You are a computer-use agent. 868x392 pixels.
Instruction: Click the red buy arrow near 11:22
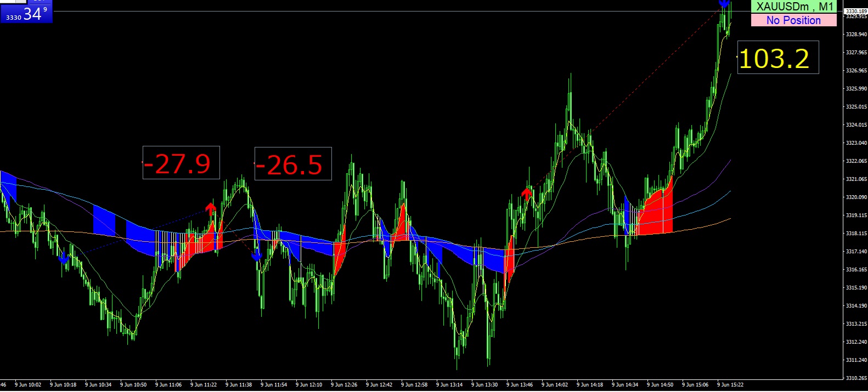click(x=211, y=208)
